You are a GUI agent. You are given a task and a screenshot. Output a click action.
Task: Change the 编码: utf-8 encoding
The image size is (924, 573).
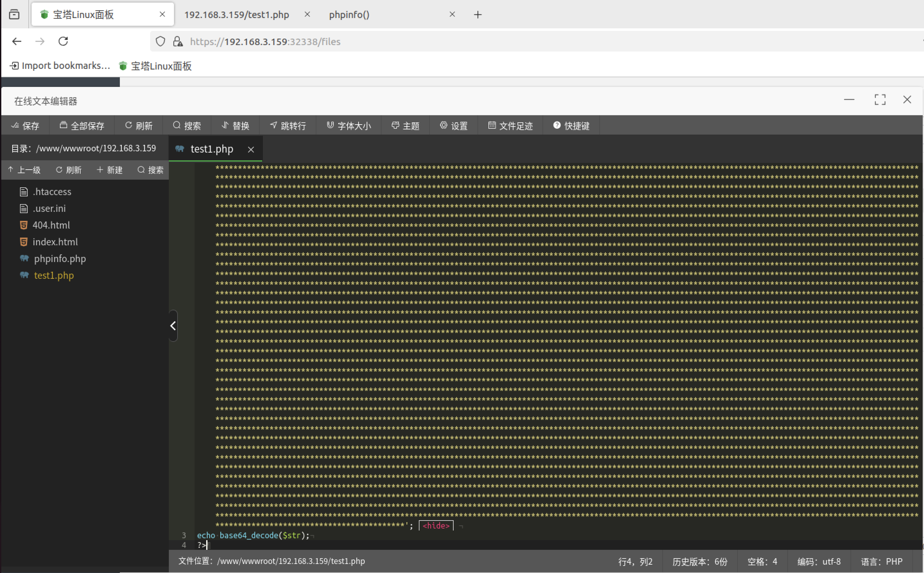pyautogui.click(x=819, y=561)
